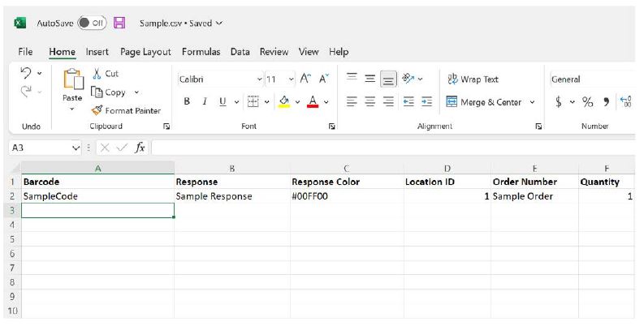Click the yellow fill color button
Viewport: 644px width, 326px height.
(x=284, y=102)
